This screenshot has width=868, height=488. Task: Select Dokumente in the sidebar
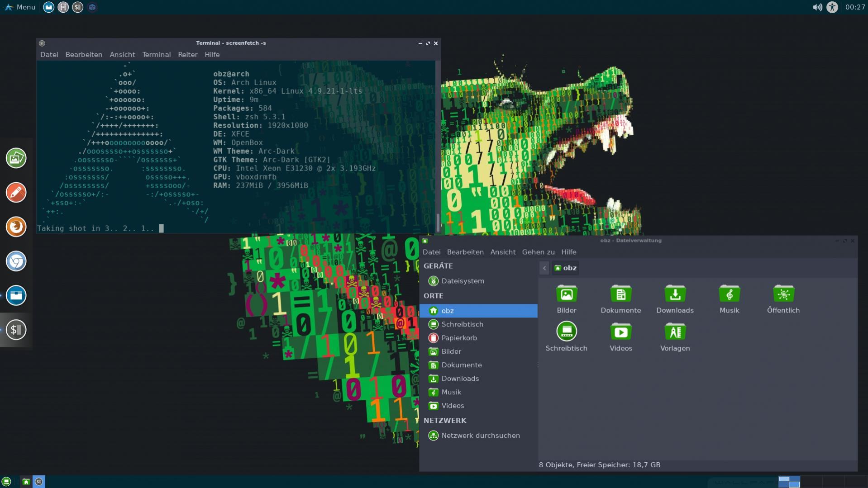click(x=478, y=365)
